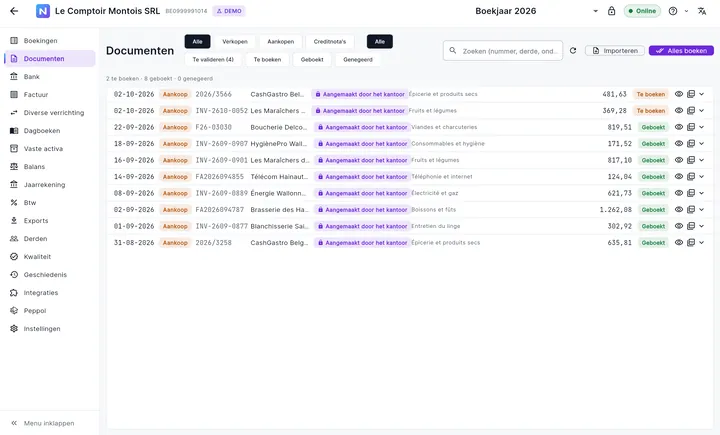Viewport: 720px width, 435px height.
Task: Collapse menu via Menu inklappen
Action: coord(42,424)
